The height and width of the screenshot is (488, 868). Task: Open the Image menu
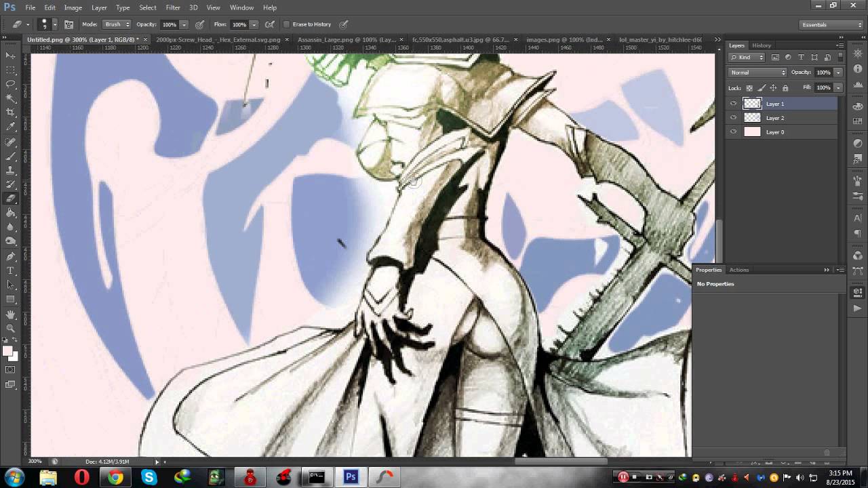[73, 7]
